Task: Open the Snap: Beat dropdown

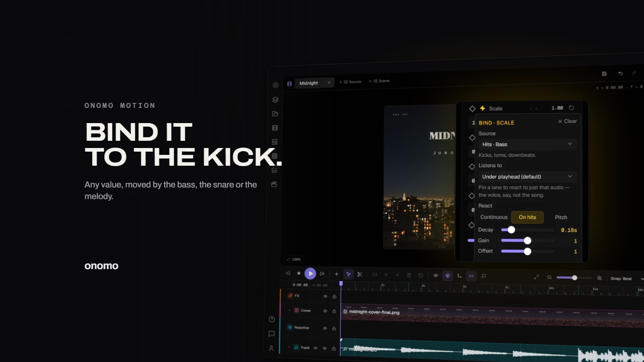Action: (x=626, y=278)
